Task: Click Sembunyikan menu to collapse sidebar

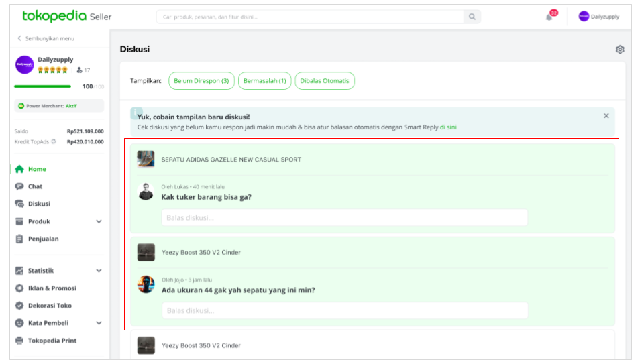Action: pyautogui.click(x=46, y=38)
